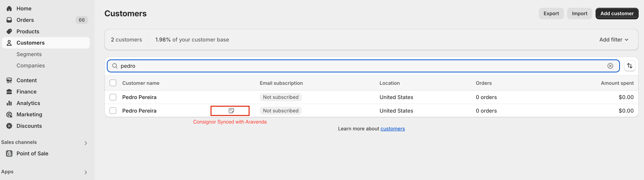Tick the select all customers checkbox
The width and height of the screenshot is (644, 180).
[x=113, y=83]
